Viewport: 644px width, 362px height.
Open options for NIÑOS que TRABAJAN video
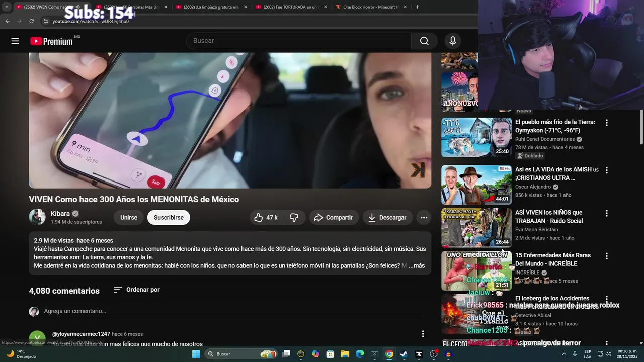(606, 213)
